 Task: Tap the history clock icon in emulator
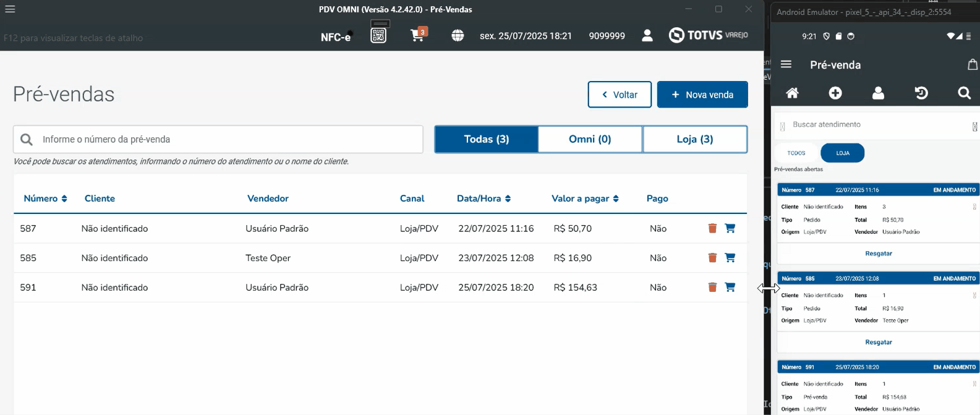point(921,93)
